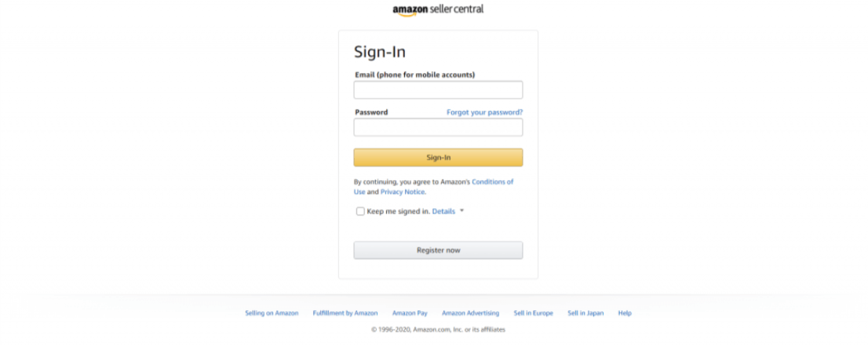Viewport: 868px width, 345px height.
Task: Click the Register now button
Action: (x=438, y=250)
